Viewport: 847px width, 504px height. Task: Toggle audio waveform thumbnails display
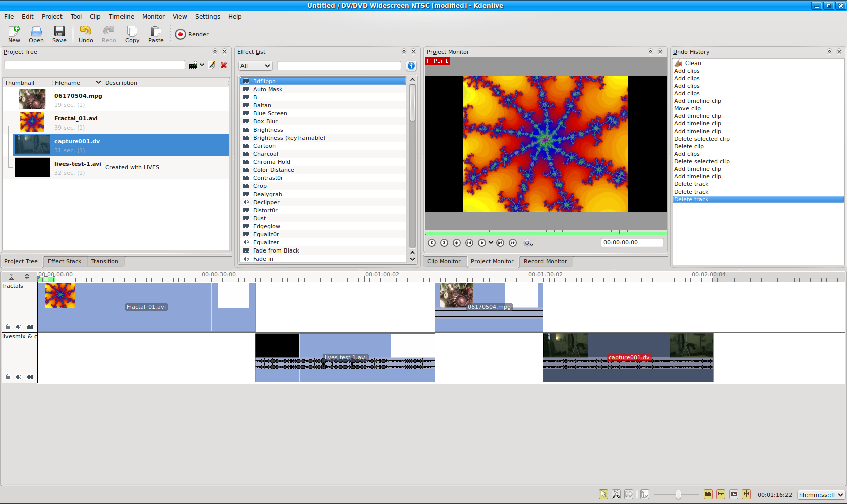[x=721, y=494]
